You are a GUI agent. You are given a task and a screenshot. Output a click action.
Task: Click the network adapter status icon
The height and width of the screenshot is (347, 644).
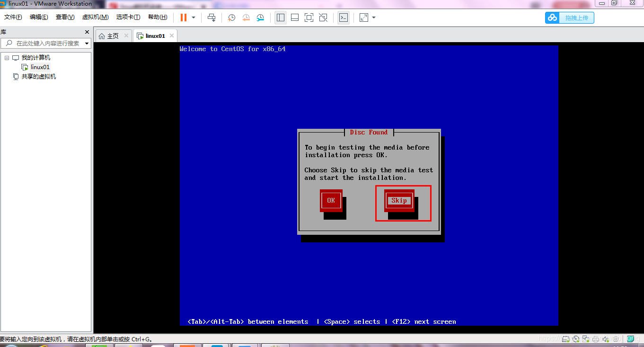[586, 339]
